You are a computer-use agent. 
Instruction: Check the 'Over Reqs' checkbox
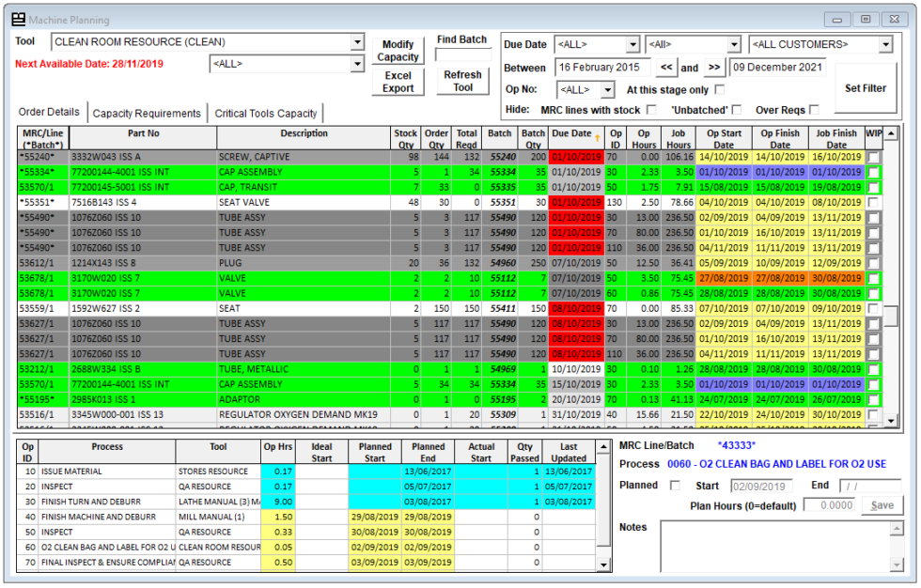pyautogui.click(x=814, y=111)
